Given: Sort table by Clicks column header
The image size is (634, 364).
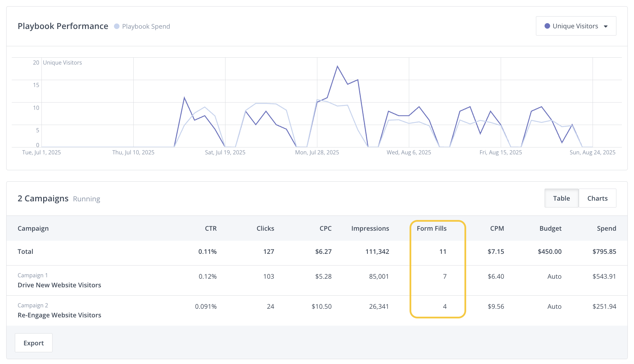Looking at the screenshot, I should pyautogui.click(x=265, y=228).
